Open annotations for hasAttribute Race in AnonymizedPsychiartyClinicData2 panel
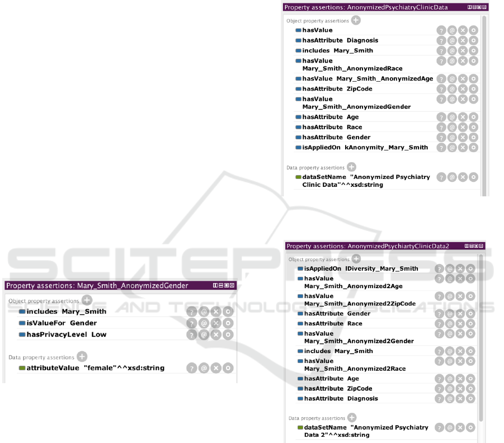 pos(450,324)
